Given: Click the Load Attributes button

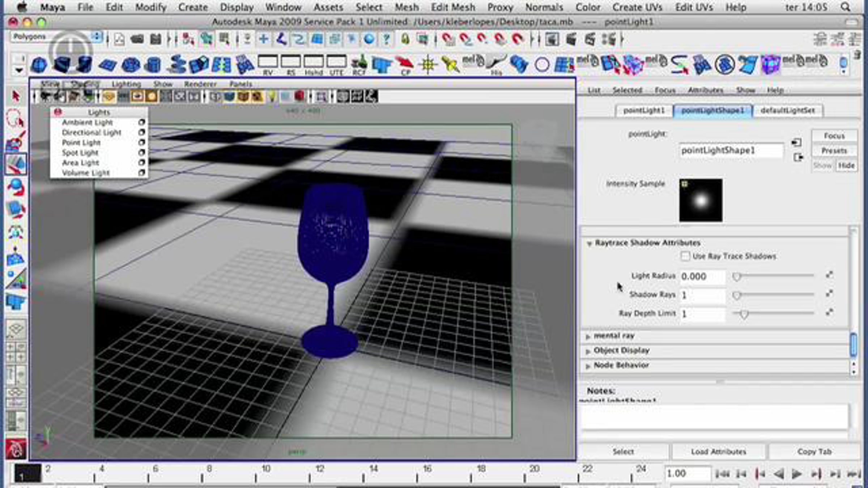Looking at the screenshot, I should [x=718, y=451].
